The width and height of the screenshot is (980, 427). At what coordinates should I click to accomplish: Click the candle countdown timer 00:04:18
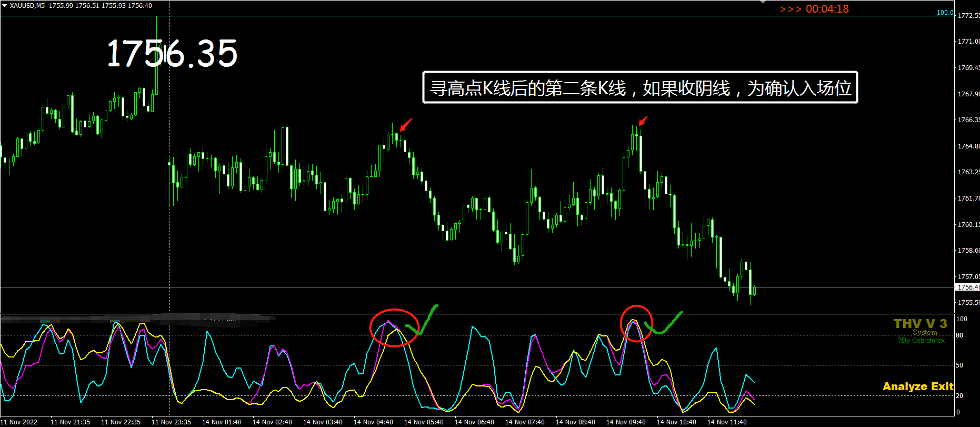(x=827, y=9)
